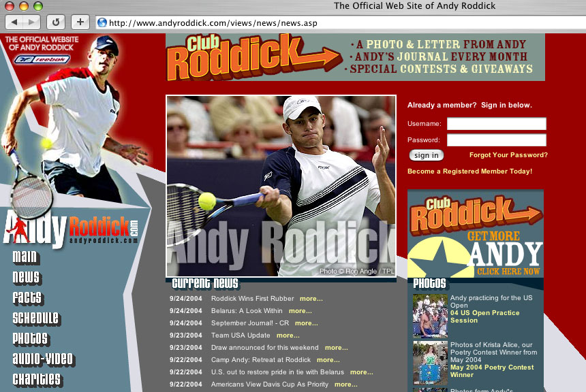Open the News navigation item
The image size is (586, 392).
(27, 277)
